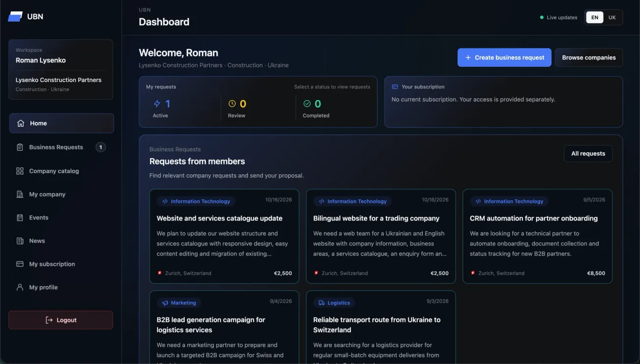This screenshot has width=640, height=364.
Task: Select the Roman Lysenko workspace card
Action: coord(61,70)
